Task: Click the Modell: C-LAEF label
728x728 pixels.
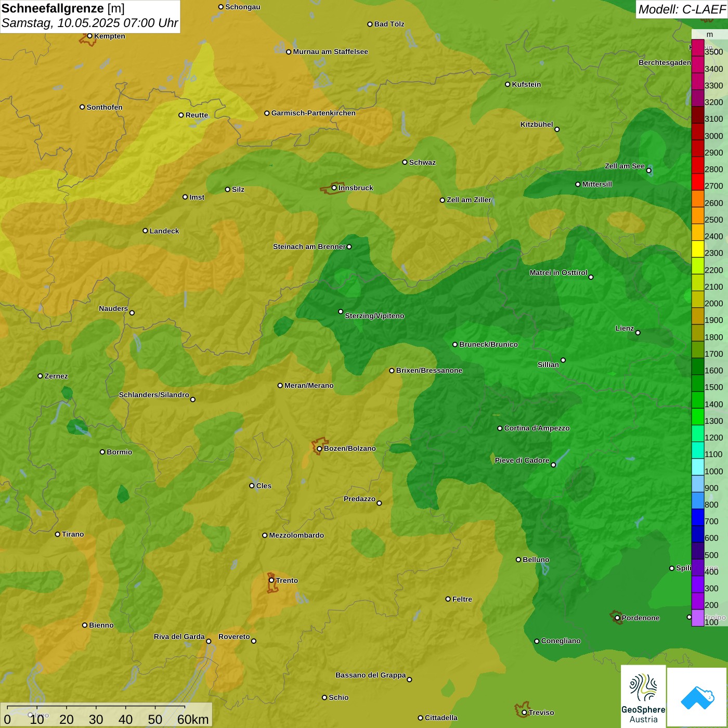Action: (682, 9)
